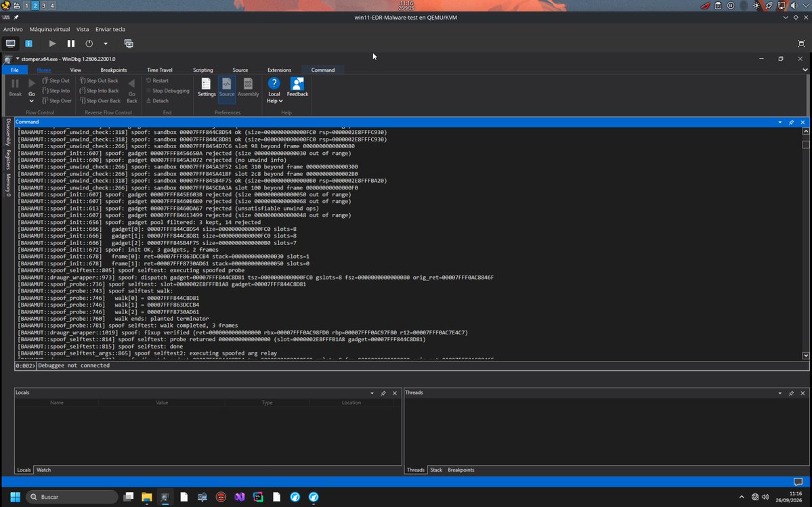The height and width of the screenshot is (507, 812).
Task: Power on the virtual machine
Action: point(52,43)
